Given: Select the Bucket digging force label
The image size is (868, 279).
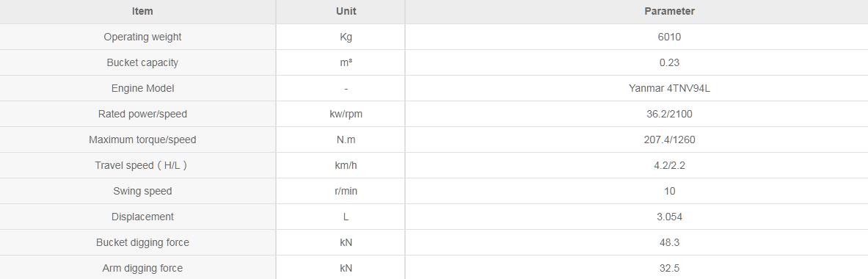Looking at the screenshot, I should tap(142, 242).
